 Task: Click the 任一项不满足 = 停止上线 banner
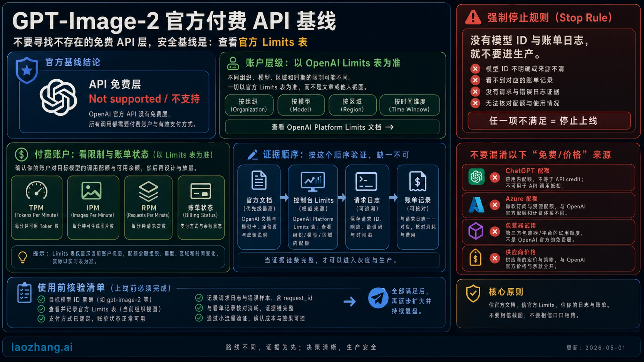549,121
